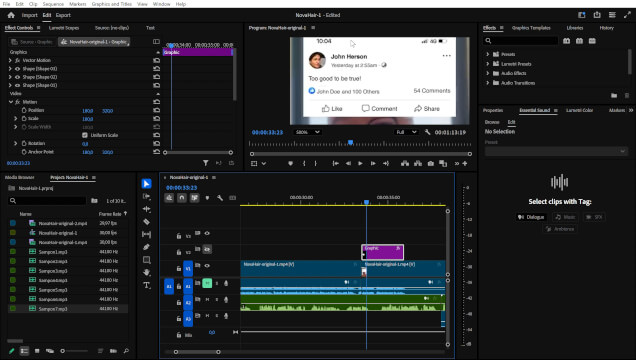The image size is (636, 360).
Task: Search in project panel magnifier bottom
Action: [126, 351]
